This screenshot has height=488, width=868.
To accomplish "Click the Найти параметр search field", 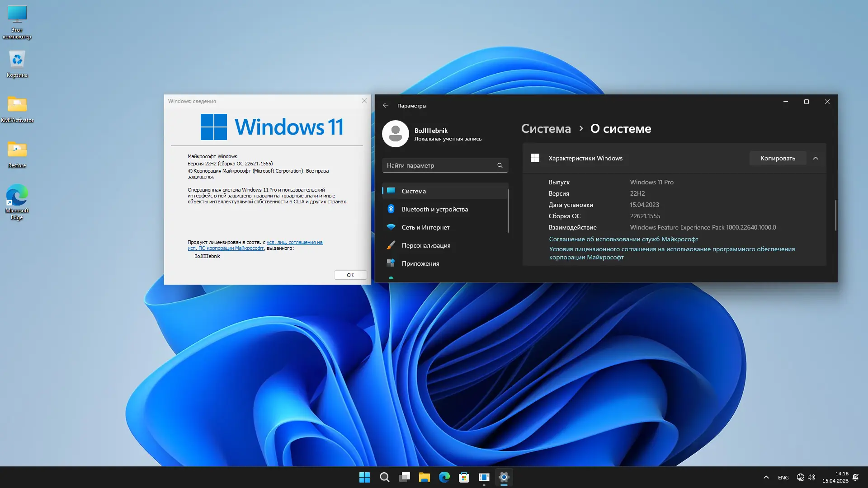I will (439, 165).
